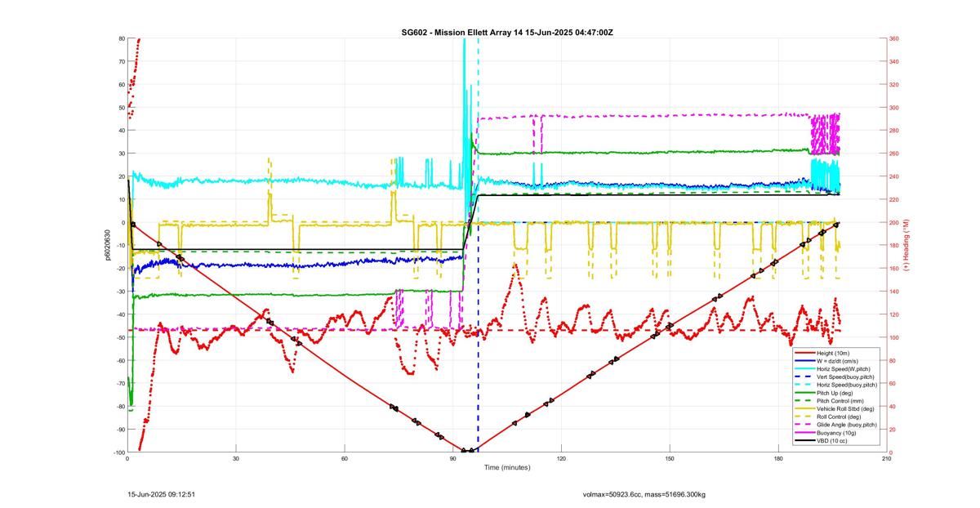Click the 210 tick on the time axis

[x=886, y=458]
